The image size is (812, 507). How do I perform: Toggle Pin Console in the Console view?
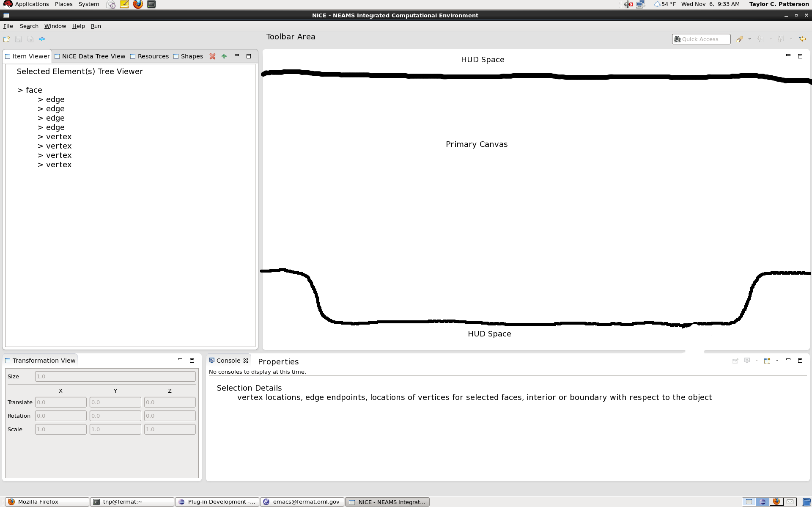[x=735, y=361]
